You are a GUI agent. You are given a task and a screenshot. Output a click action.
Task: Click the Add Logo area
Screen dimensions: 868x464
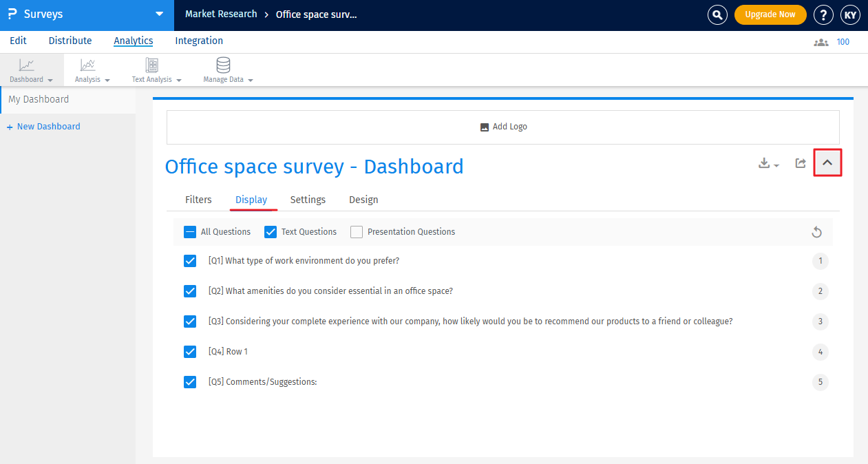(x=503, y=127)
